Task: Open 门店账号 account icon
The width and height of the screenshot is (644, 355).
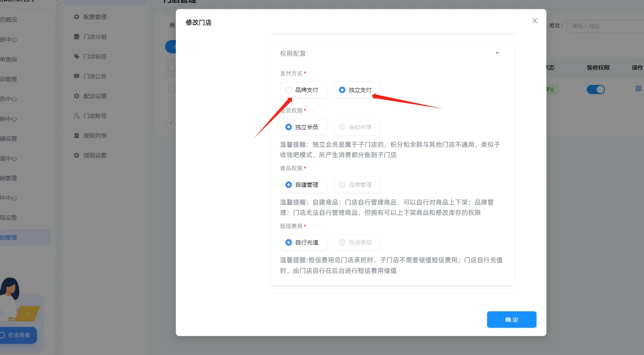Action: 77,115
